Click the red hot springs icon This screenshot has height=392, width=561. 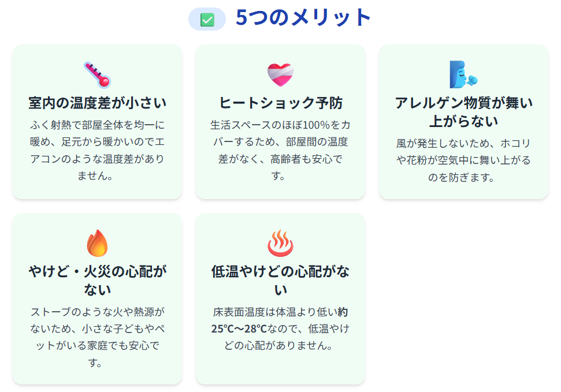(x=280, y=243)
